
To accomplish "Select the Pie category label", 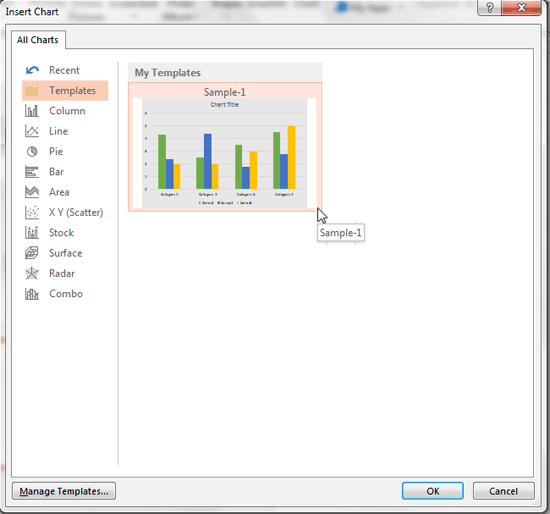I will (x=56, y=152).
